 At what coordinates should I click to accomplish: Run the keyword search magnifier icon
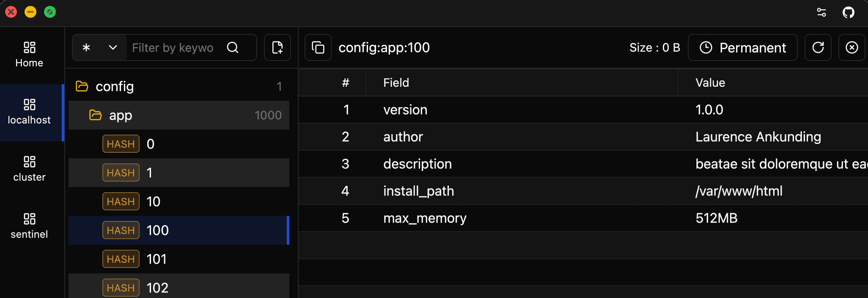click(233, 47)
